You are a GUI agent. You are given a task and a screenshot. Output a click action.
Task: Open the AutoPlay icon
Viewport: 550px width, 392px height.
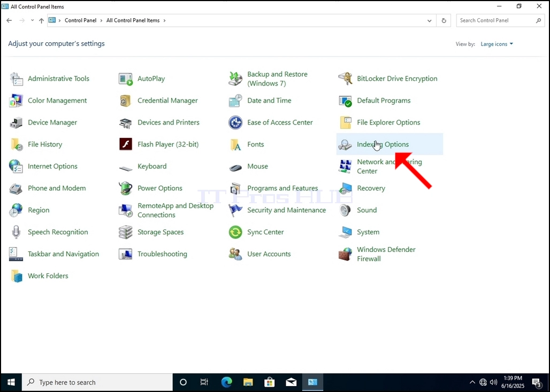126,79
